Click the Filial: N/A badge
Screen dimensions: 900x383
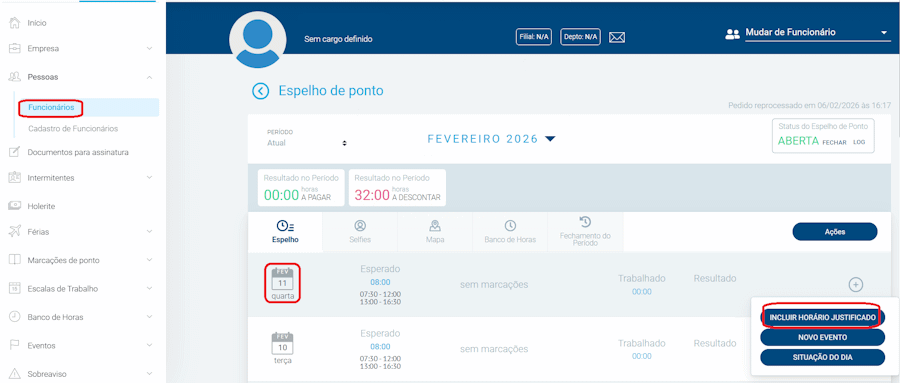click(x=534, y=37)
